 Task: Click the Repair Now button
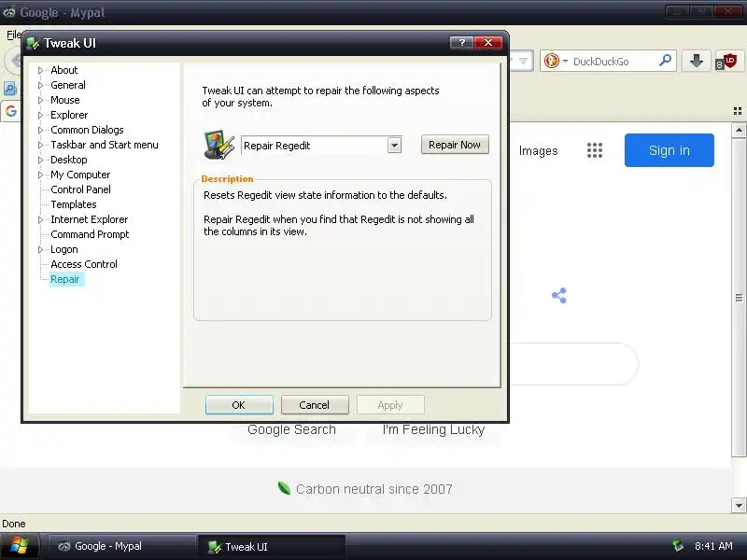click(x=455, y=145)
